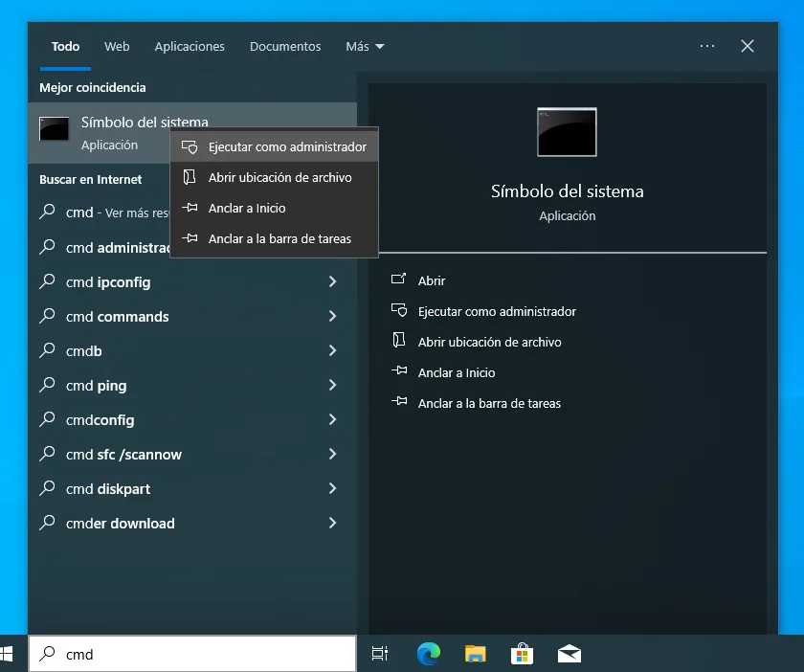The height and width of the screenshot is (672, 804).
Task: Click the cmd search input field
Action: coord(192,654)
